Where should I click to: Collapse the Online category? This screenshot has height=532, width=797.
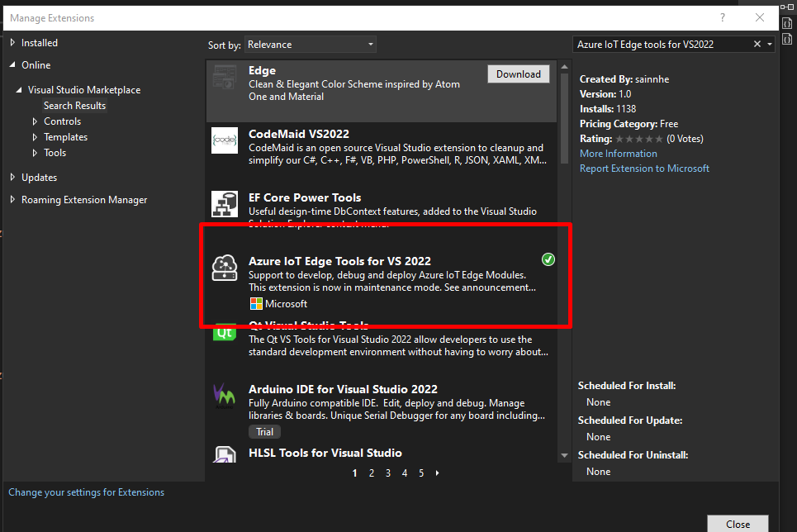[x=12, y=65]
